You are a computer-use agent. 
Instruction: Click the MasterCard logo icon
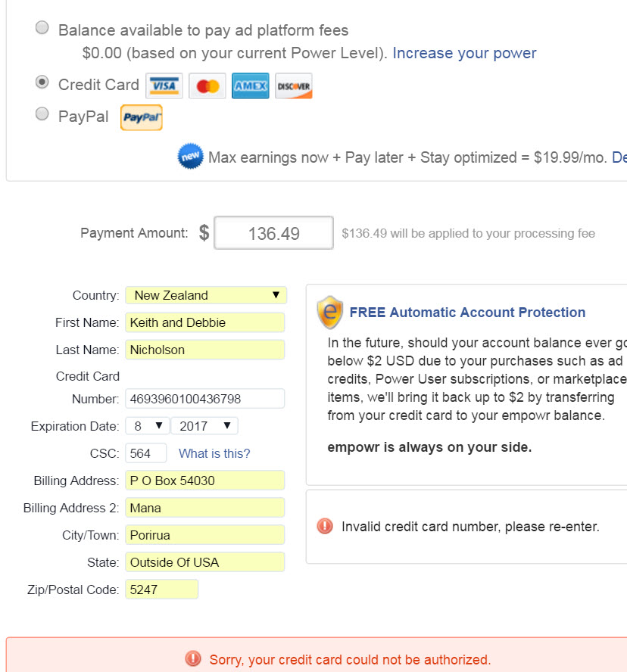[207, 86]
